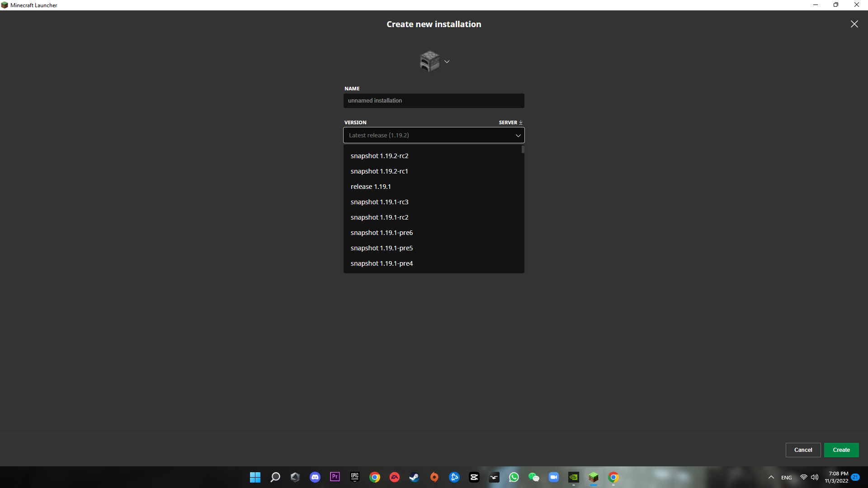This screenshot has height=488, width=868.
Task: Open Steam from the taskbar
Action: click(x=414, y=477)
